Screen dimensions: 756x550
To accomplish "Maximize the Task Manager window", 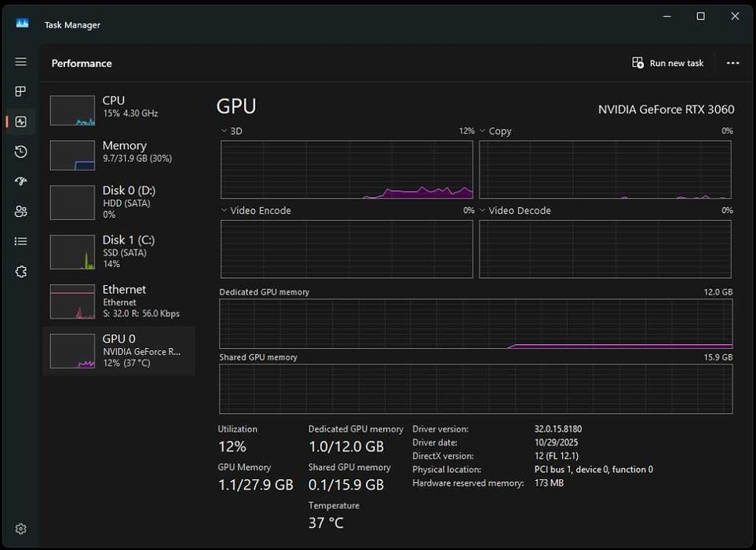I will point(701,16).
